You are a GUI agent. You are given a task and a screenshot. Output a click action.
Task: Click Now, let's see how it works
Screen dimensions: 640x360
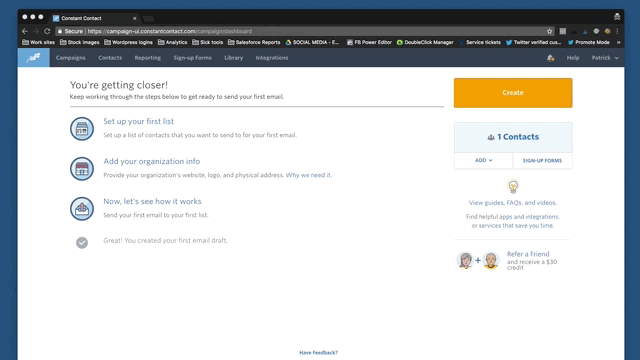pyautogui.click(x=152, y=201)
